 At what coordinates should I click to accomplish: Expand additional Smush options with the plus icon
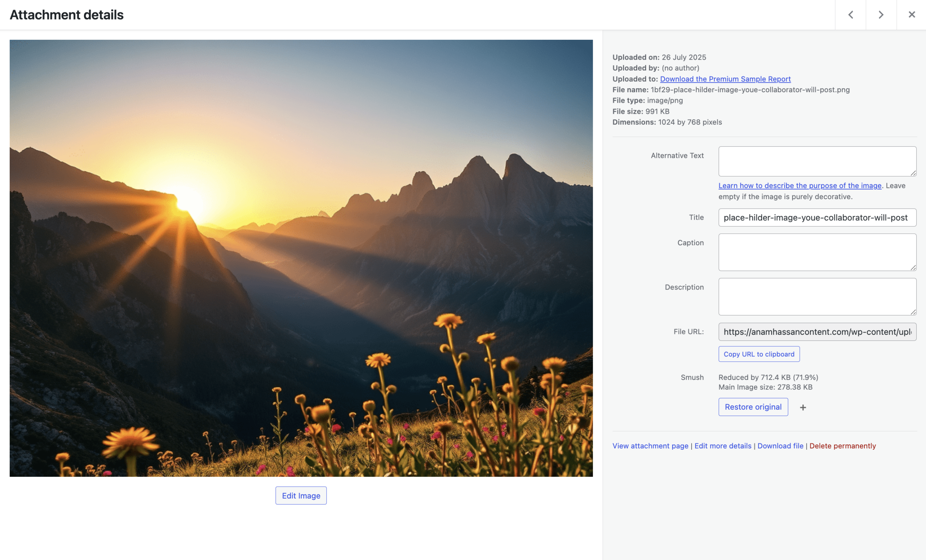803,407
